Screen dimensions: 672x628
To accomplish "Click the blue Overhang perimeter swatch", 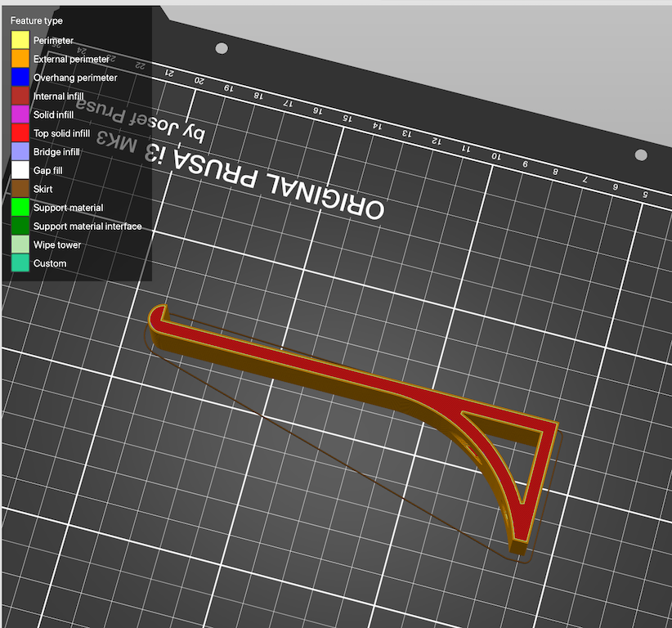I will [x=20, y=77].
